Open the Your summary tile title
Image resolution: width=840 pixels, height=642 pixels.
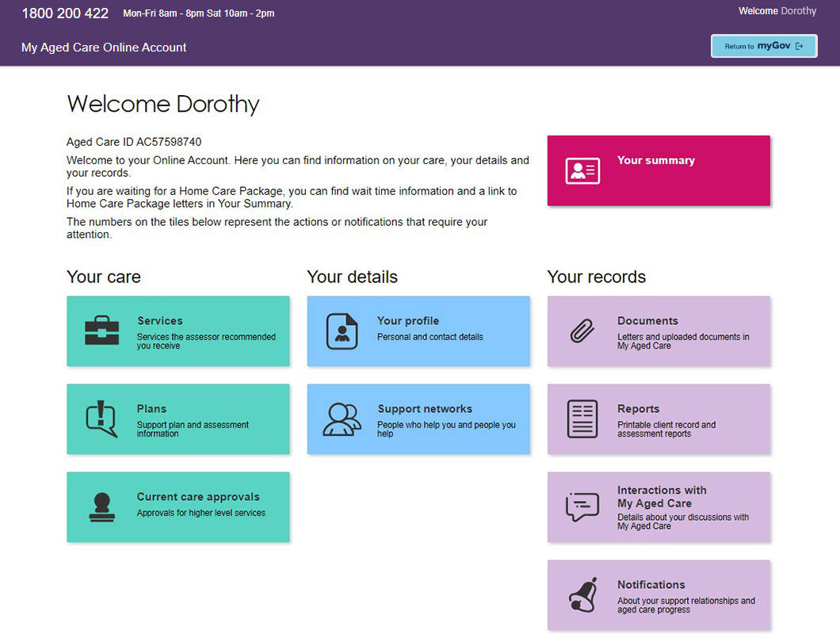coord(655,160)
